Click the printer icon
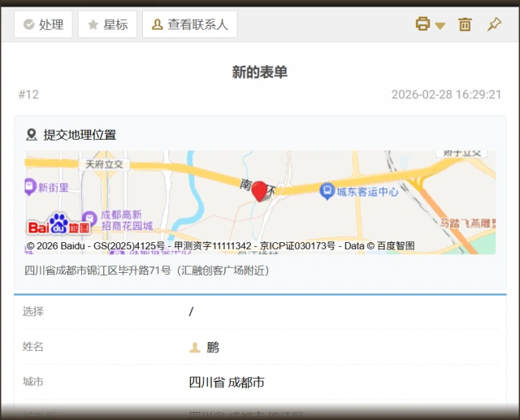This screenshot has width=520, height=420. 422,24
